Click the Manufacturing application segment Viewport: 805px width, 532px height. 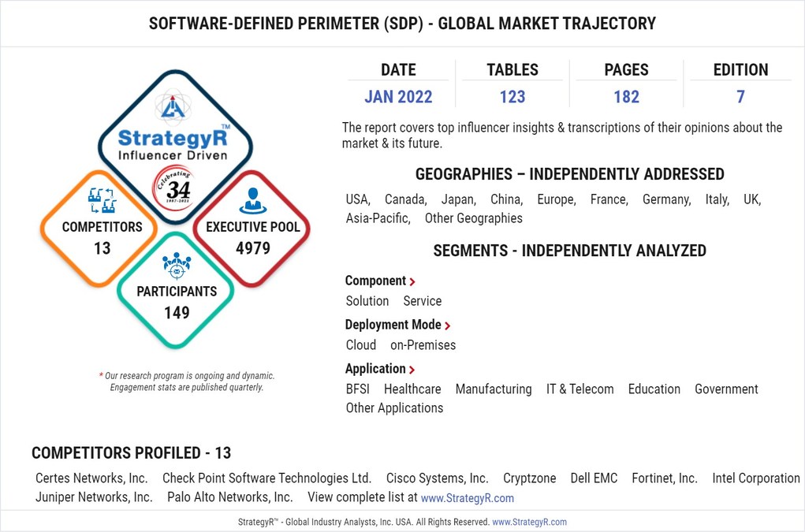pyautogui.click(x=494, y=389)
